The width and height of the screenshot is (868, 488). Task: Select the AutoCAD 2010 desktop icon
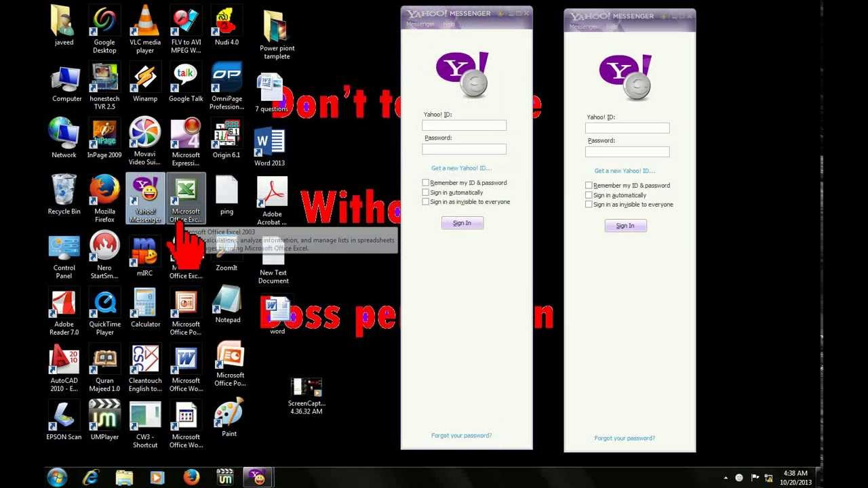coord(64,368)
